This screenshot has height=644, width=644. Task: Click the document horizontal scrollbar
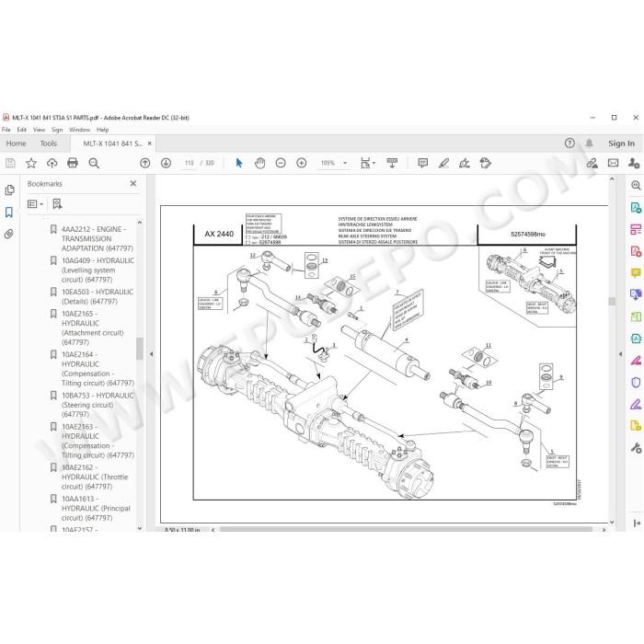[x=406, y=529]
